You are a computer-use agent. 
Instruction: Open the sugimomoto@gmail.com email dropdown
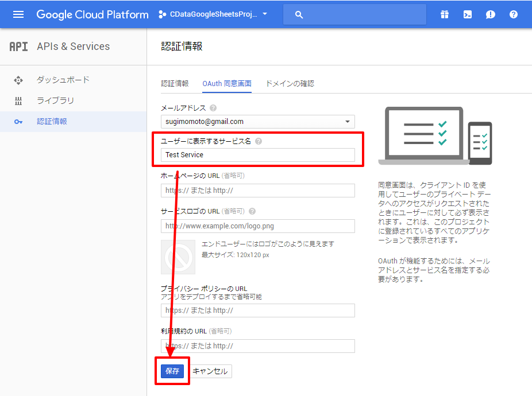[x=258, y=122]
